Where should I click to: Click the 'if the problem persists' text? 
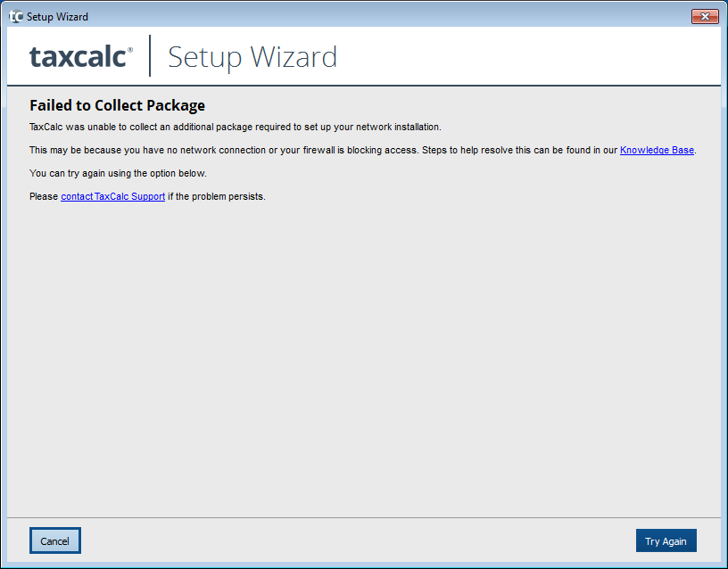click(217, 196)
